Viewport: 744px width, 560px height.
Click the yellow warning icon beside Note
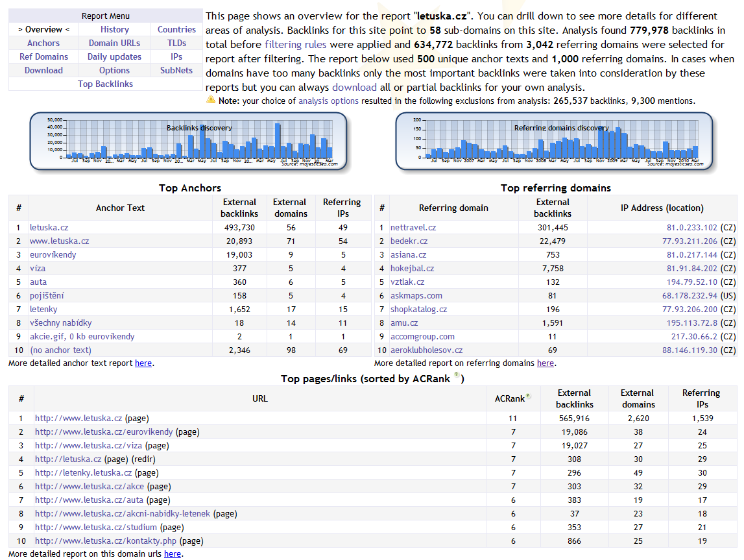click(x=211, y=100)
